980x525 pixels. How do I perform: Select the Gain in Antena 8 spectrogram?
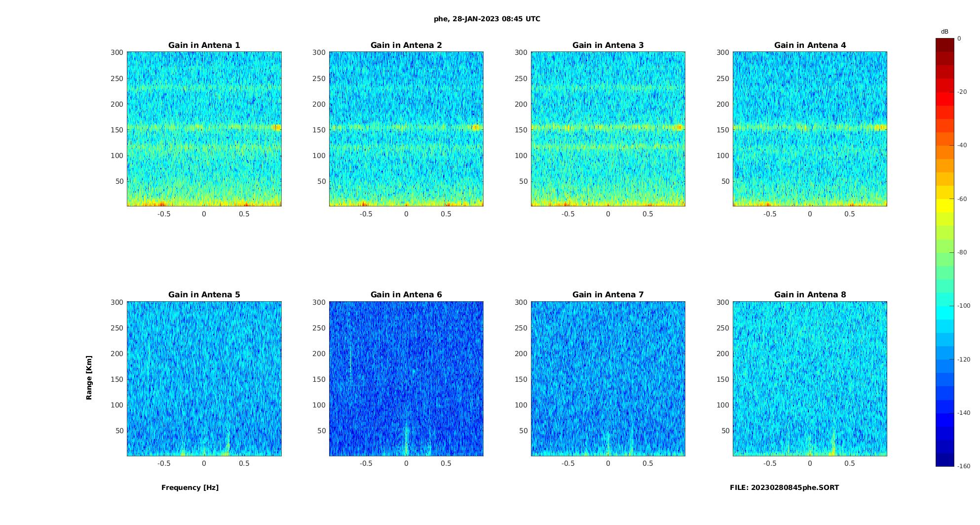coord(810,378)
